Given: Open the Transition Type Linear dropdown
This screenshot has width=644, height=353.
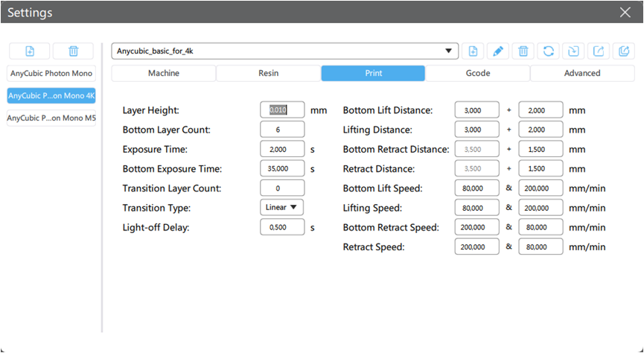Looking at the screenshot, I should click(x=281, y=208).
